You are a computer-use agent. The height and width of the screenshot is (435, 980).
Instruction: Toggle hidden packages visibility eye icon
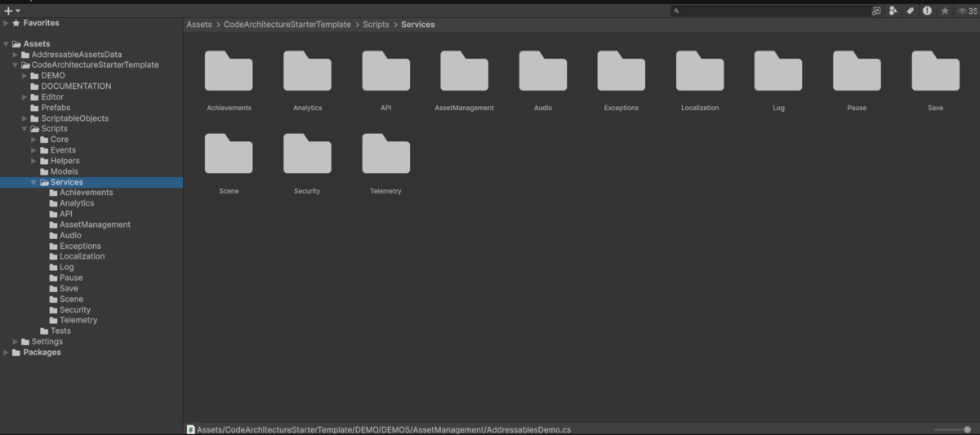[966, 11]
